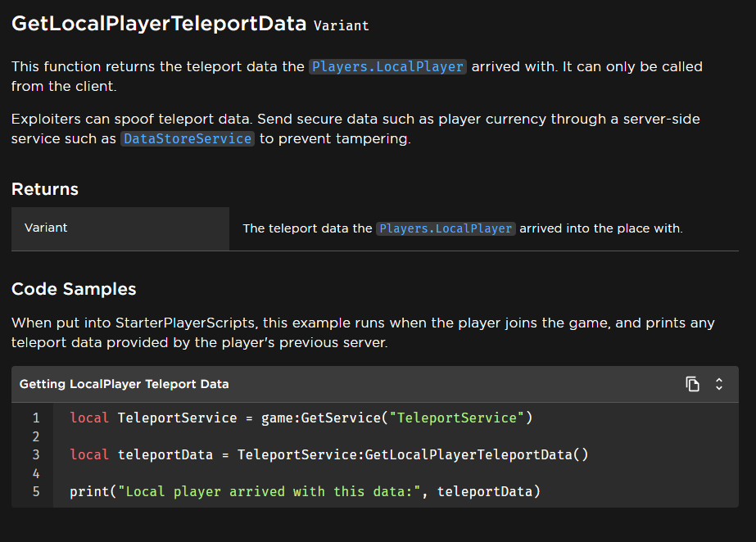Click the Variant cell in the Returns table
Screen dimensions: 756x542
pyautogui.click(x=46, y=228)
